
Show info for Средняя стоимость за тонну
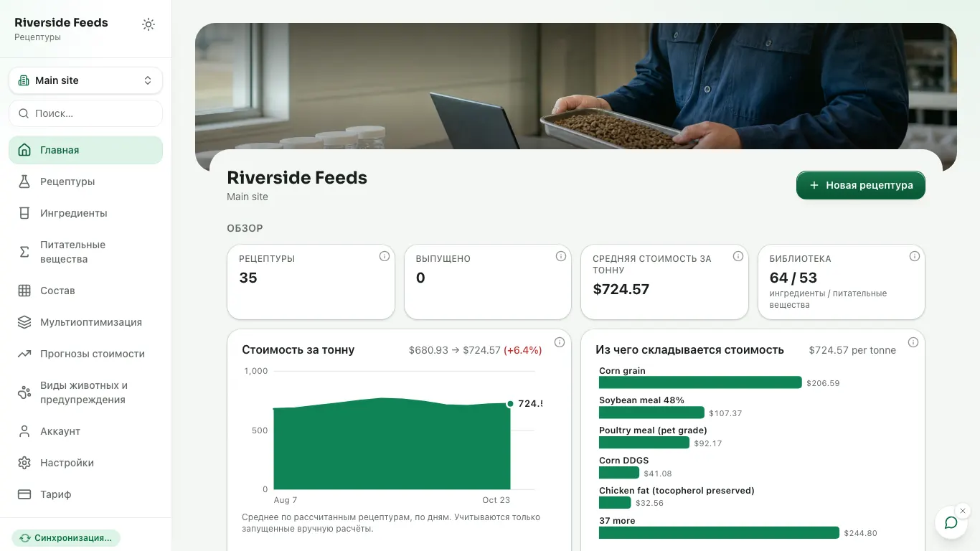738,256
